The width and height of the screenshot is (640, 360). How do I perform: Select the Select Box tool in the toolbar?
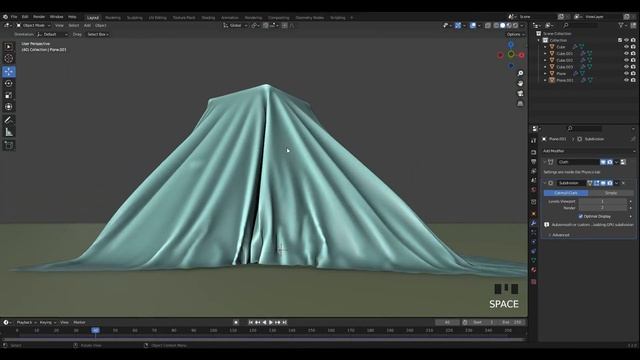(9, 47)
